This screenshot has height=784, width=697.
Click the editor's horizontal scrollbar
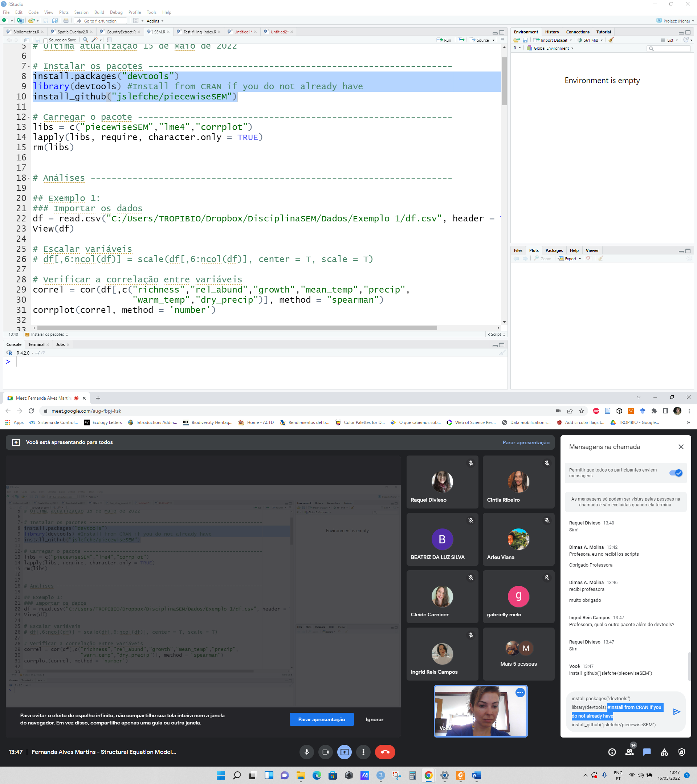pos(237,328)
